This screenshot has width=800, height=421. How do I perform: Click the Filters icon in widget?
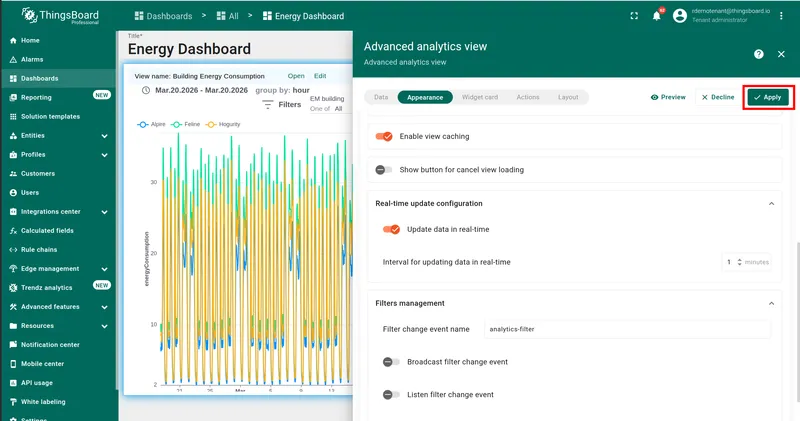[267, 105]
